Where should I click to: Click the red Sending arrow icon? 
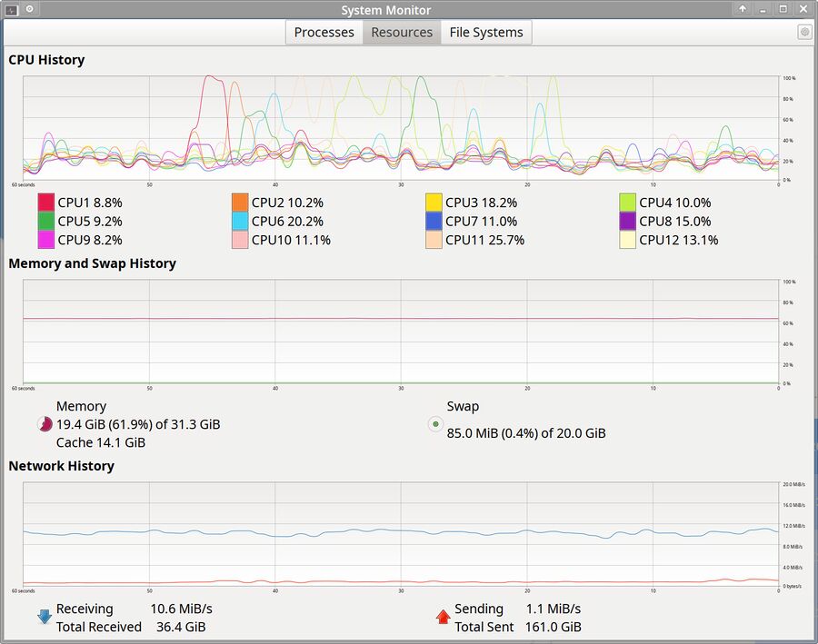pyautogui.click(x=443, y=617)
